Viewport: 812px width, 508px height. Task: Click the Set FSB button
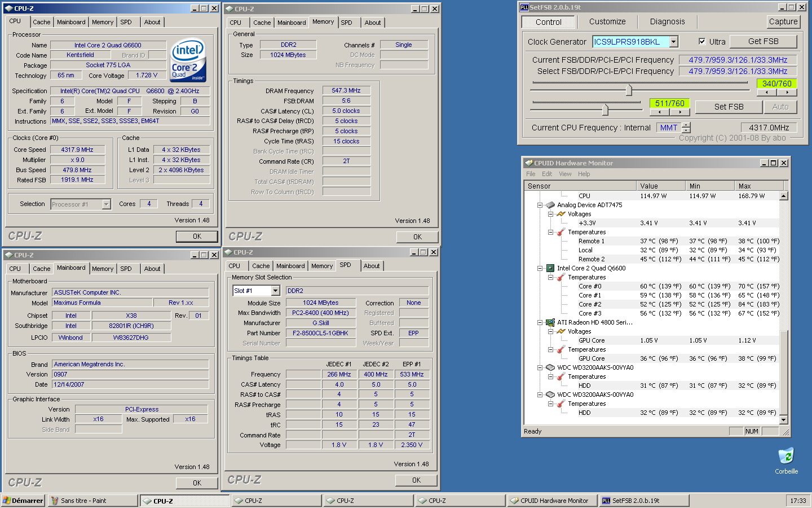tap(729, 107)
